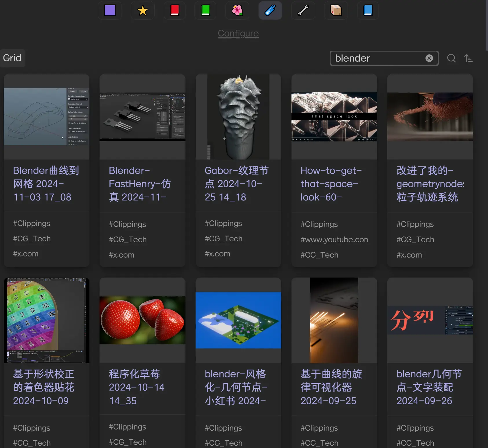Viewport: 488px width, 448px height.
Task: Click #x.com tag on 改进了我的 card
Action: coord(409,255)
